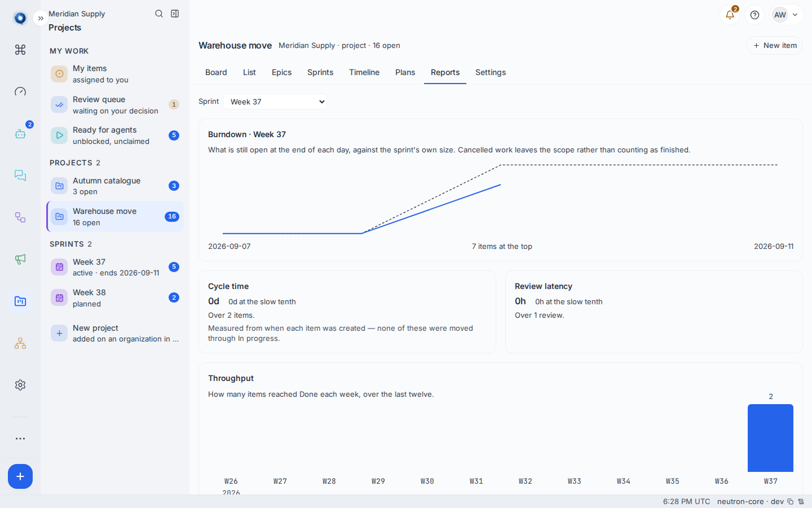Click the New project plus icon
This screenshot has height=508, width=812.
point(59,333)
